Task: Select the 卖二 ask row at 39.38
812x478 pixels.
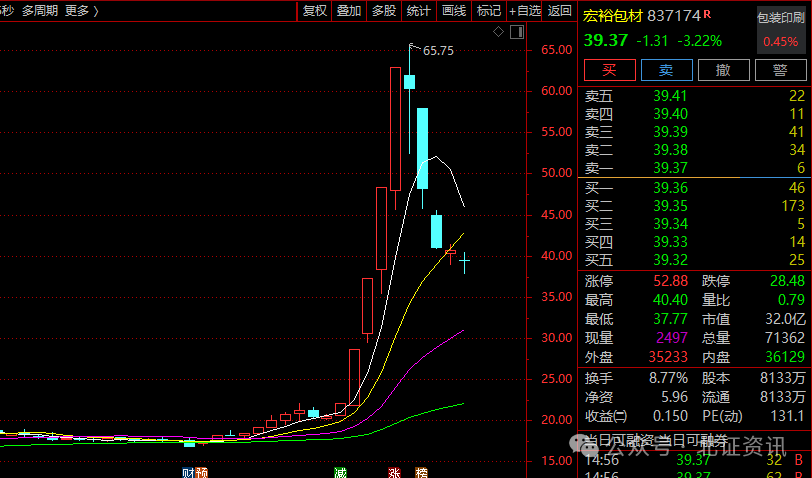Action: 694,150
